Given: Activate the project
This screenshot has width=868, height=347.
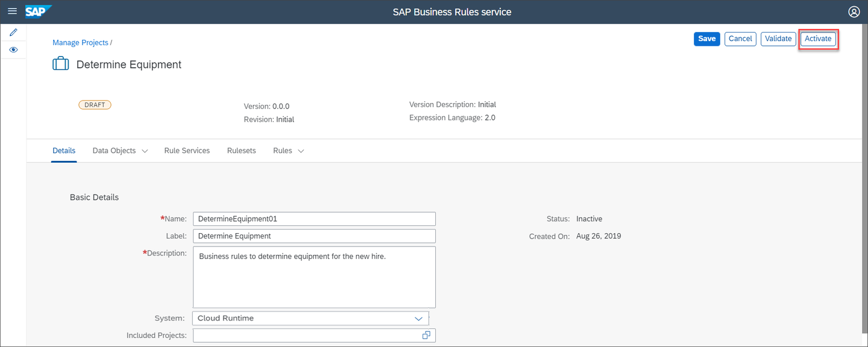Looking at the screenshot, I should [818, 39].
